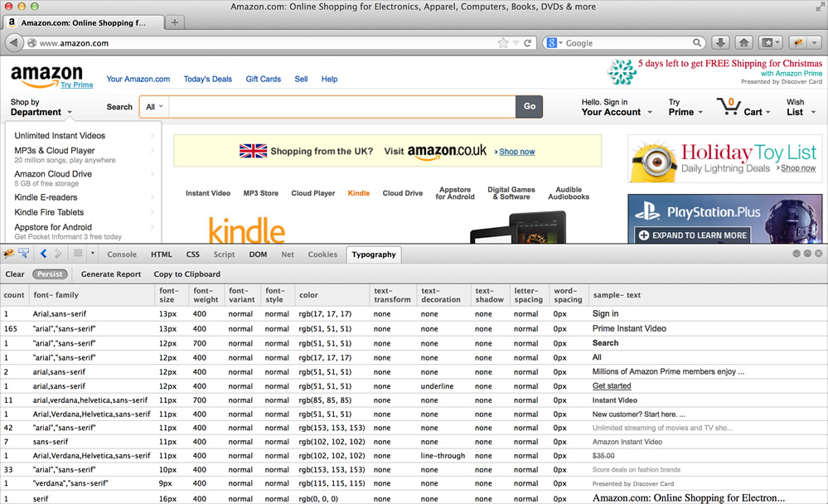The height and width of the screenshot is (504, 828).
Task: Click the Firebug bug icon in browser toolbar
Action: coord(798,43)
